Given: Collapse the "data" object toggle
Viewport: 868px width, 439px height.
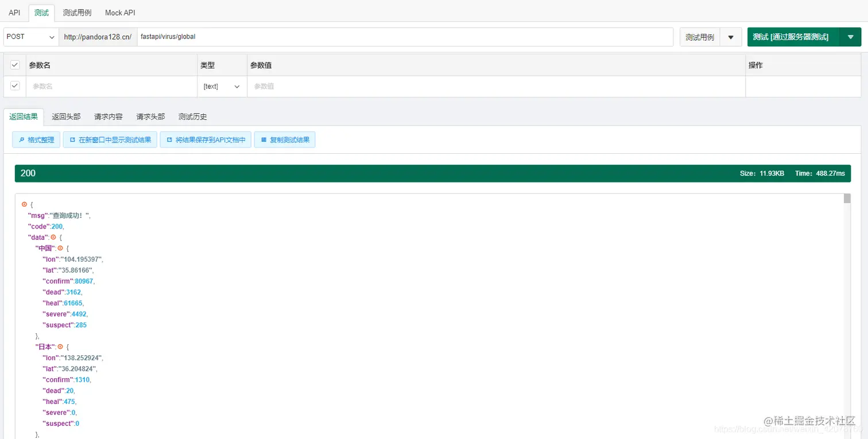Looking at the screenshot, I should click(53, 237).
